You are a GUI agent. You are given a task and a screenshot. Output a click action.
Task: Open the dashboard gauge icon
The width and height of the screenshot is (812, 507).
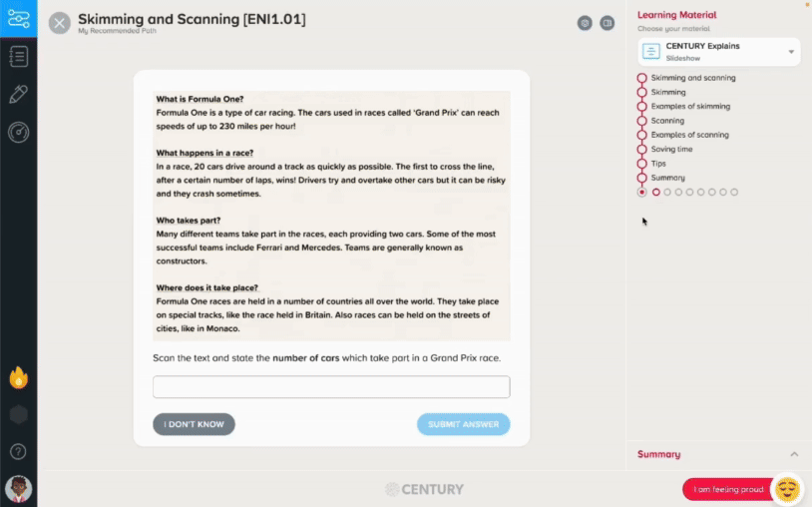[19, 132]
